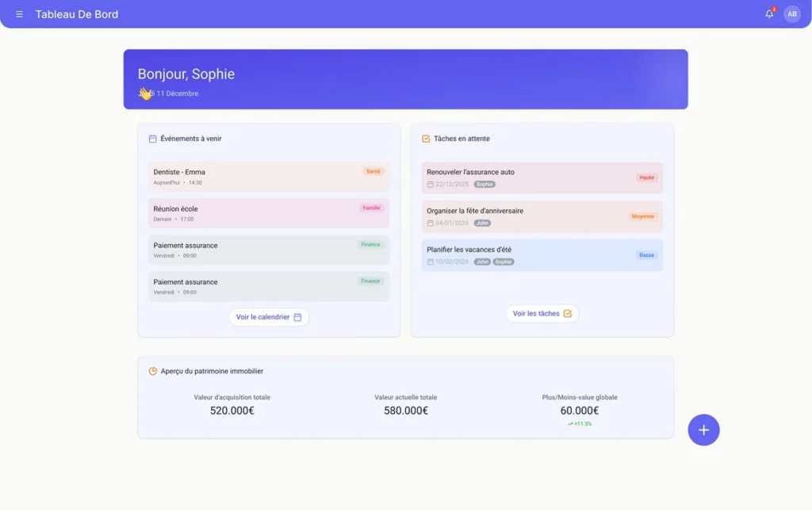Image resolution: width=812 pixels, height=512 pixels.
Task: Click the 60.000€ global gain value
Action: (580, 411)
